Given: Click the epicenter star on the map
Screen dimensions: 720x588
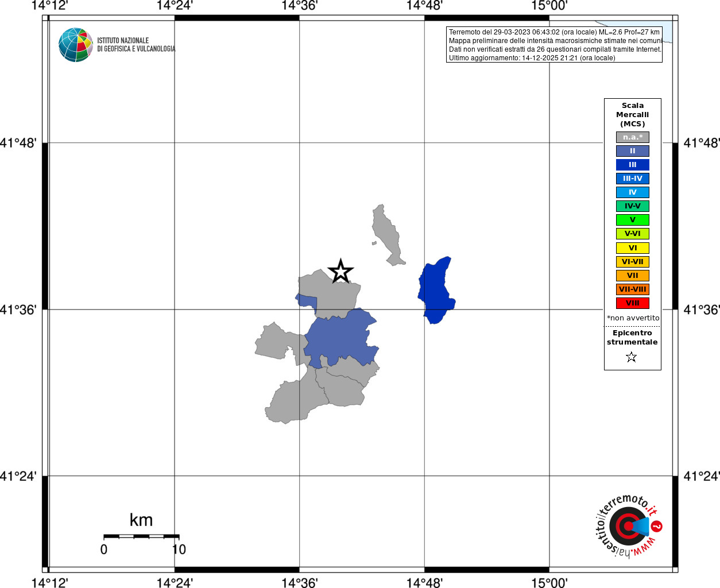Looking at the screenshot, I should point(340,271).
